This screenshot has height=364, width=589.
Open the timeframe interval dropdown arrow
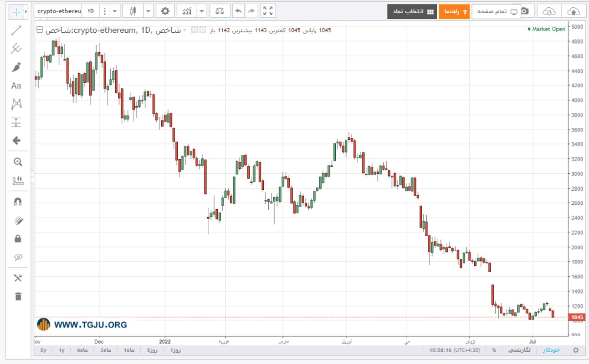[x=114, y=11]
